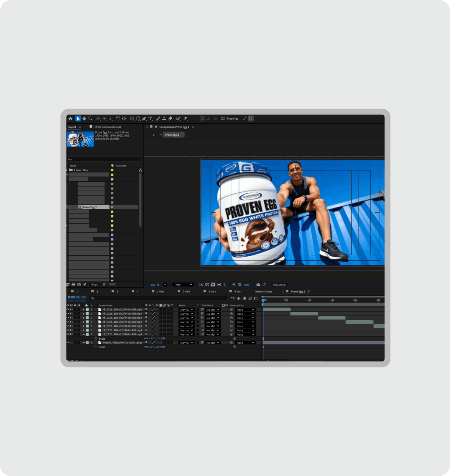Switch to the 1 Vert timeline tab
450x476 pixels.
[160, 292]
